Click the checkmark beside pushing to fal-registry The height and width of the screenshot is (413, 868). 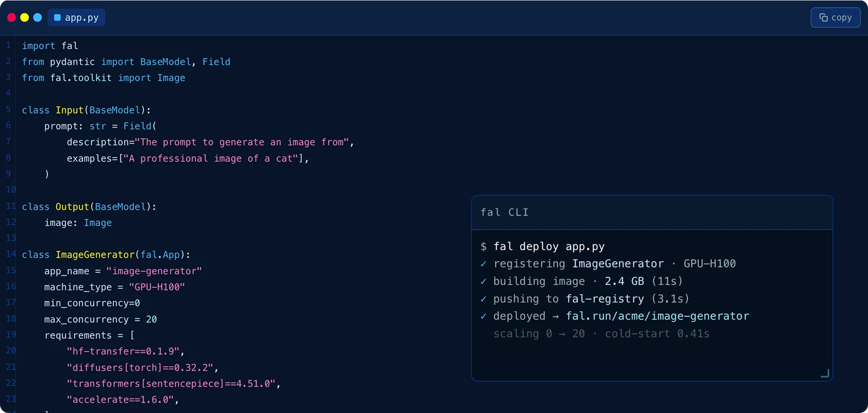pos(483,299)
